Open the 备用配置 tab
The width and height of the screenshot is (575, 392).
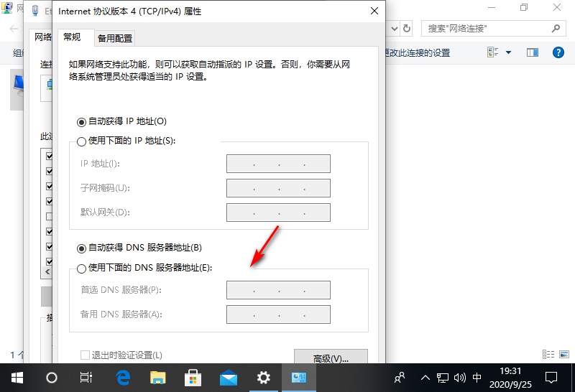coord(115,39)
